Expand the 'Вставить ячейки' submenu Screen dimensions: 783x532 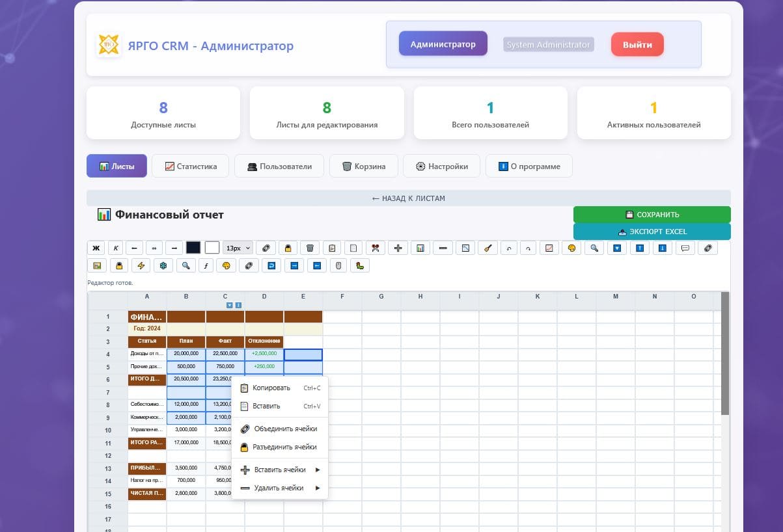(x=280, y=470)
